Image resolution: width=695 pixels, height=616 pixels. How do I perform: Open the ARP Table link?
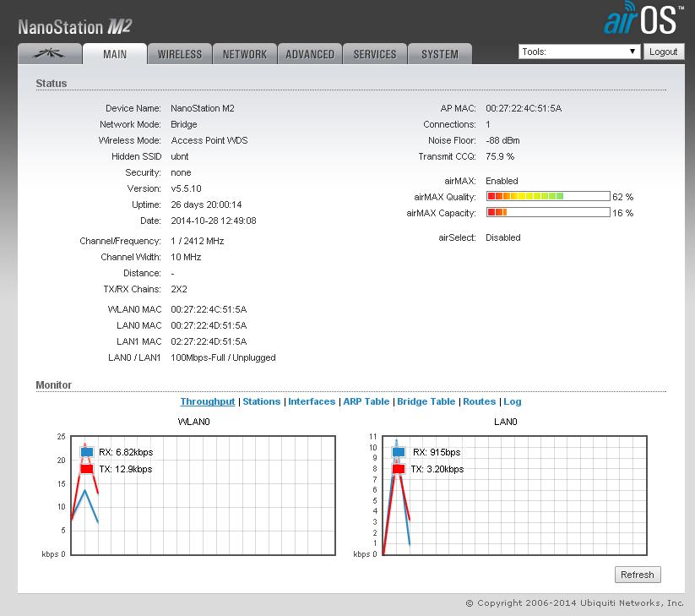pyautogui.click(x=367, y=401)
